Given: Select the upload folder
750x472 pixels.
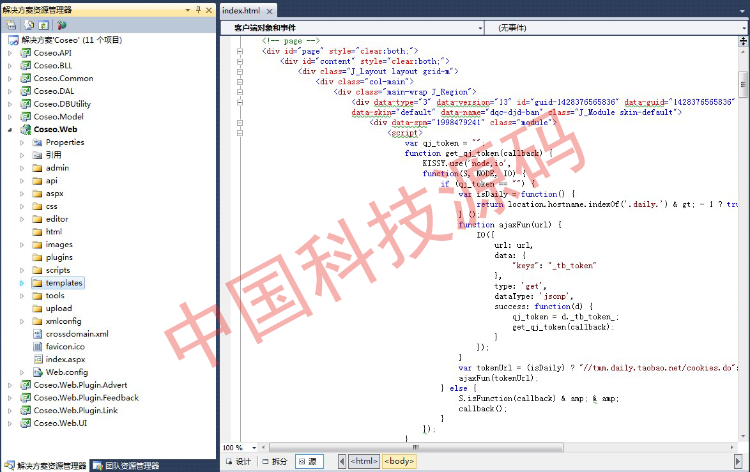Looking at the screenshot, I should pos(59,308).
